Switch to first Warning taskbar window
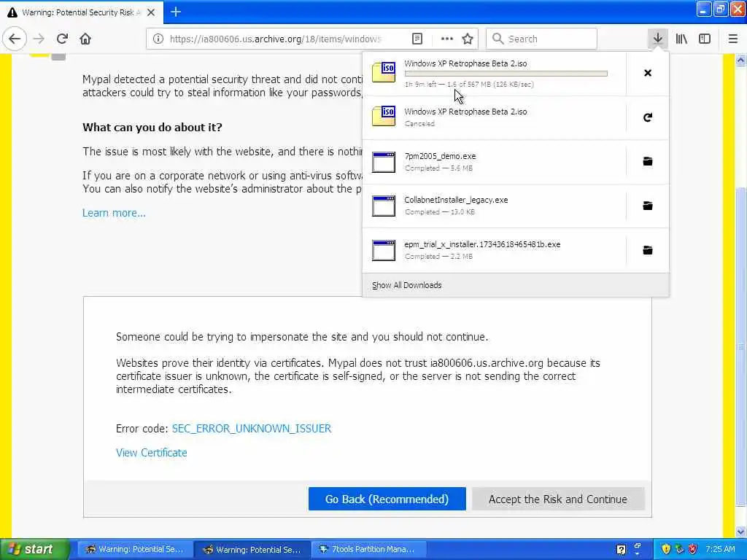Image resolution: width=747 pixels, height=560 pixels. [135, 549]
